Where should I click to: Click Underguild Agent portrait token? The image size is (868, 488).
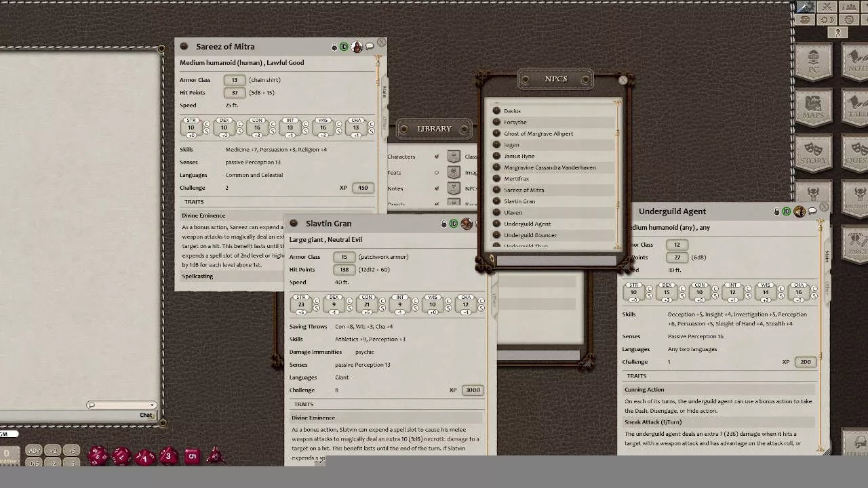tap(800, 211)
